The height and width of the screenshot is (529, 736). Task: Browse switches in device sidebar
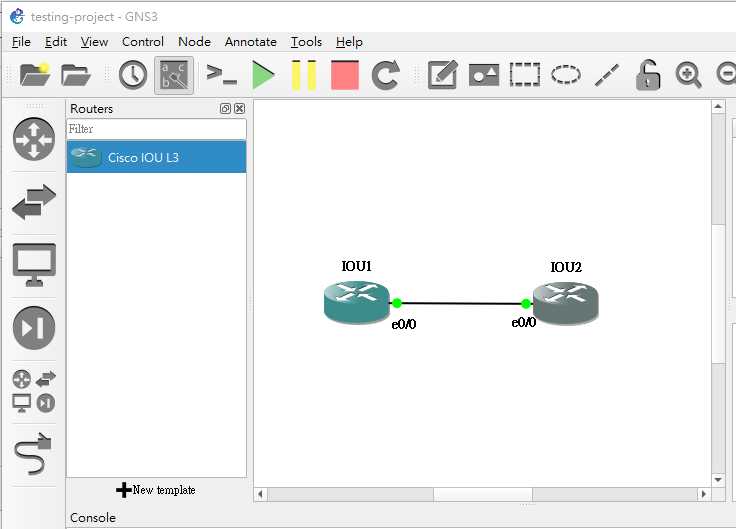pos(34,202)
